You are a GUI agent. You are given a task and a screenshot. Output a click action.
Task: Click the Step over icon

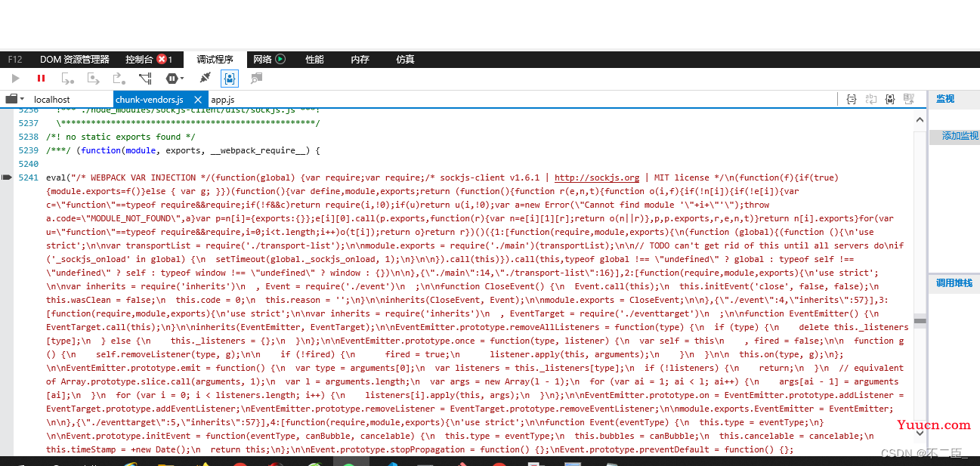[x=94, y=78]
